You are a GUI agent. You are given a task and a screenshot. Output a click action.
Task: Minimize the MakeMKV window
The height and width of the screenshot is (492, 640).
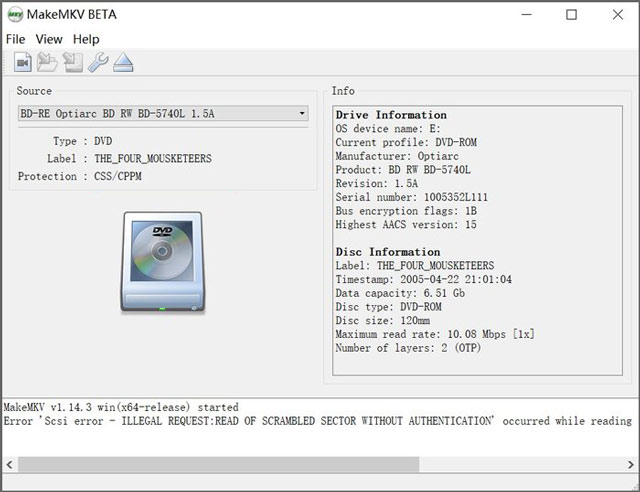(527, 15)
